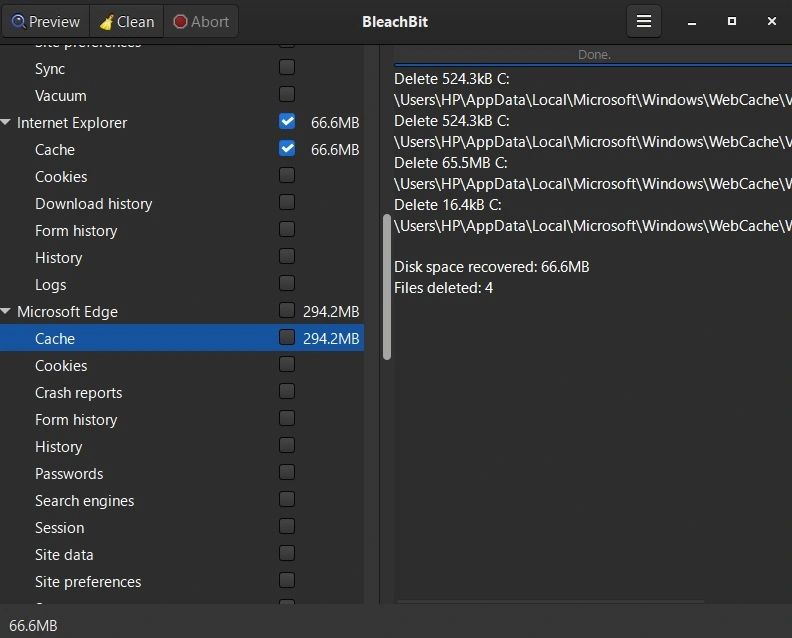The width and height of the screenshot is (792, 638).
Task: Click the BleachBit window title
Action: pos(395,22)
